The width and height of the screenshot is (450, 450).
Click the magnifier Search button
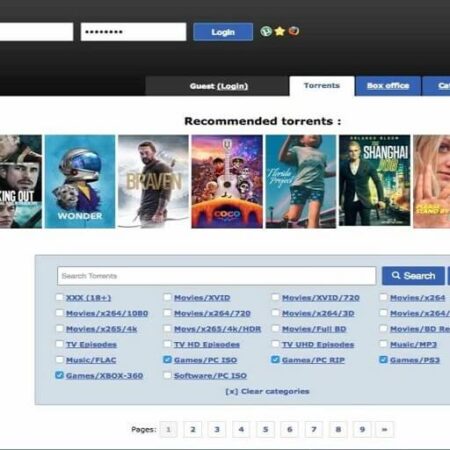pyautogui.click(x=413, y=276)
